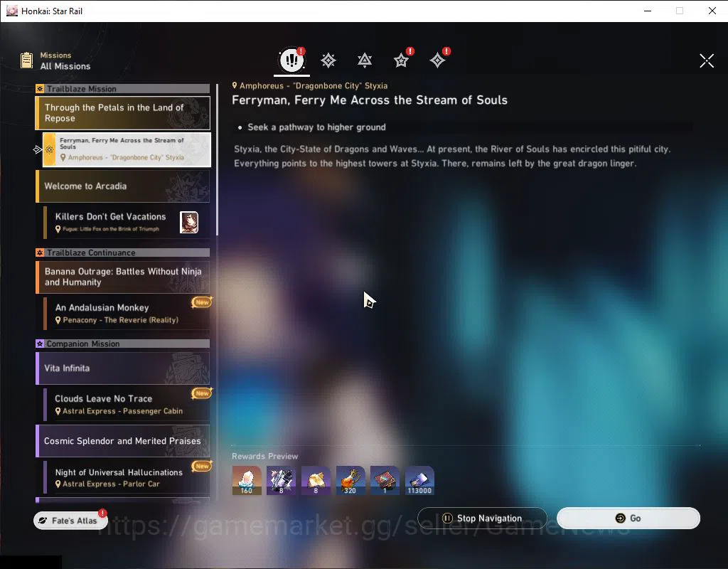
Task: Switch to the Trailblaze Continuance triangle tab
Action: click(x=365, y=60)
